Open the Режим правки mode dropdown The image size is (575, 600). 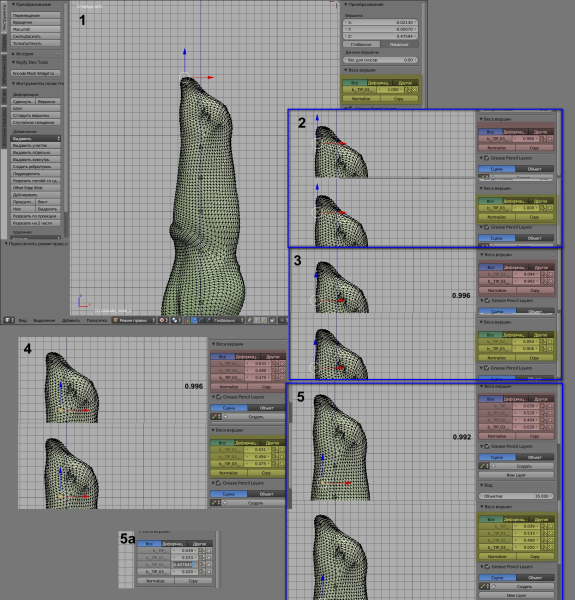pyautogui.click(x=134, y=320)
